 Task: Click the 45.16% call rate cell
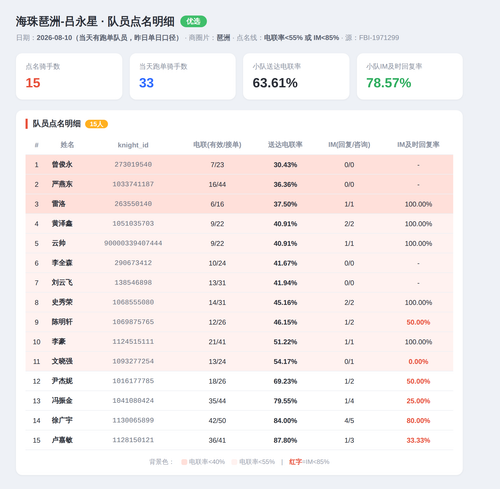(285, 302)
